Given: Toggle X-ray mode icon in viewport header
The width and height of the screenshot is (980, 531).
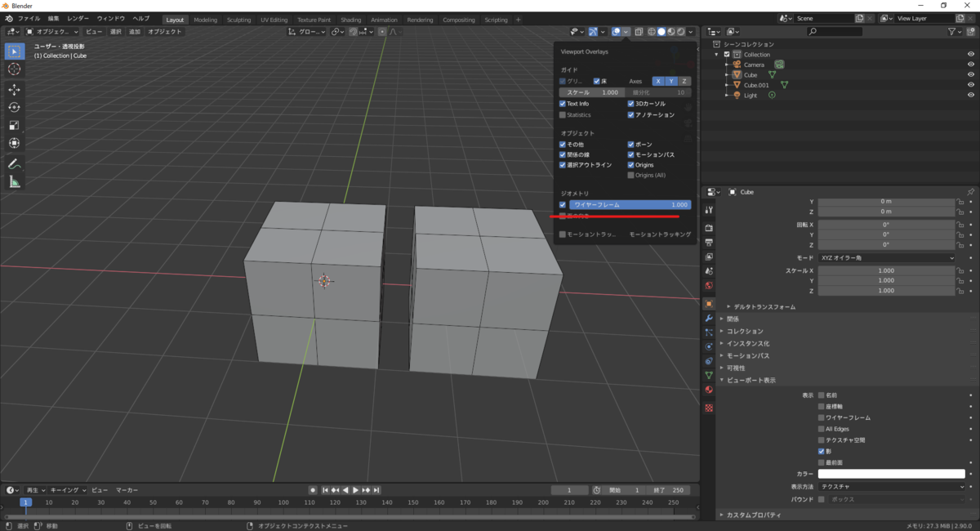Looking at the screenshot, I should (x=639, y=32).
